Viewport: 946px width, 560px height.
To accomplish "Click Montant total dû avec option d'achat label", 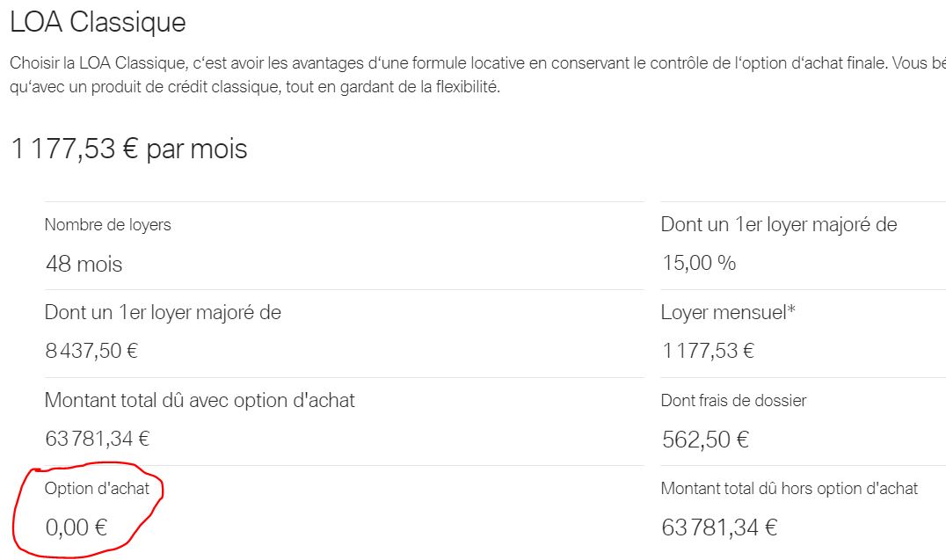I will pos(200,400).
